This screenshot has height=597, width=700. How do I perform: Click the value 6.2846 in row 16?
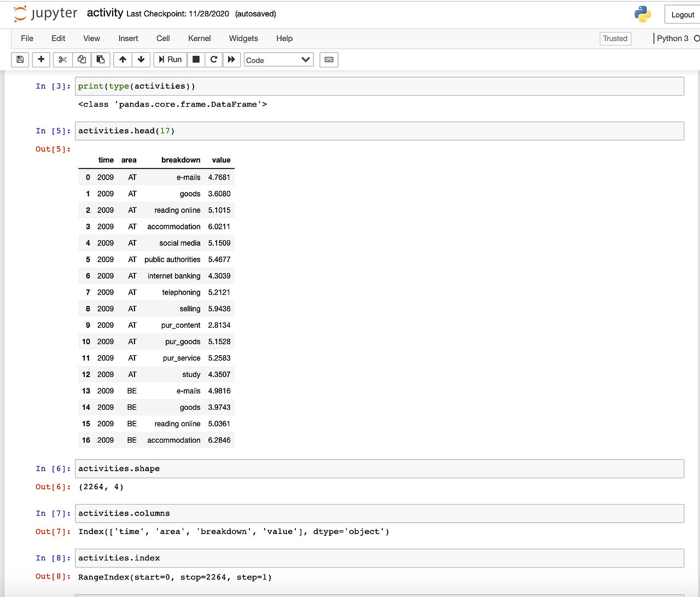point(219,440)
